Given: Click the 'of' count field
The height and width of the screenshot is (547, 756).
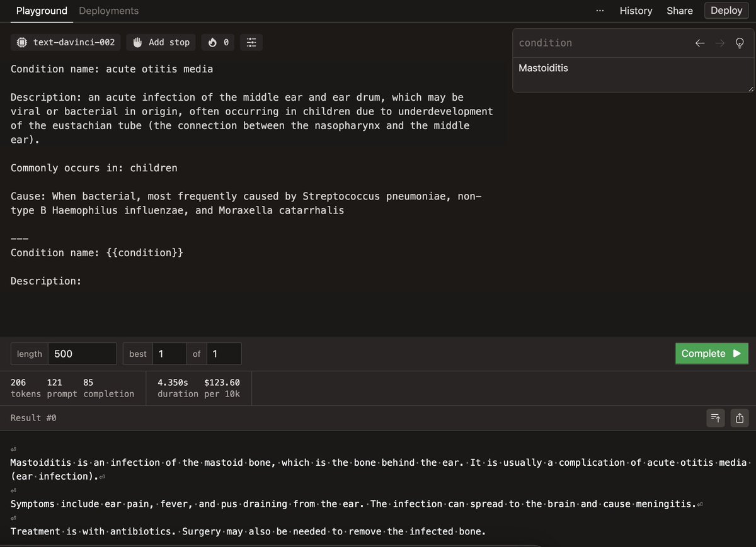Looking at the screenshot, I should click(224, 354).
